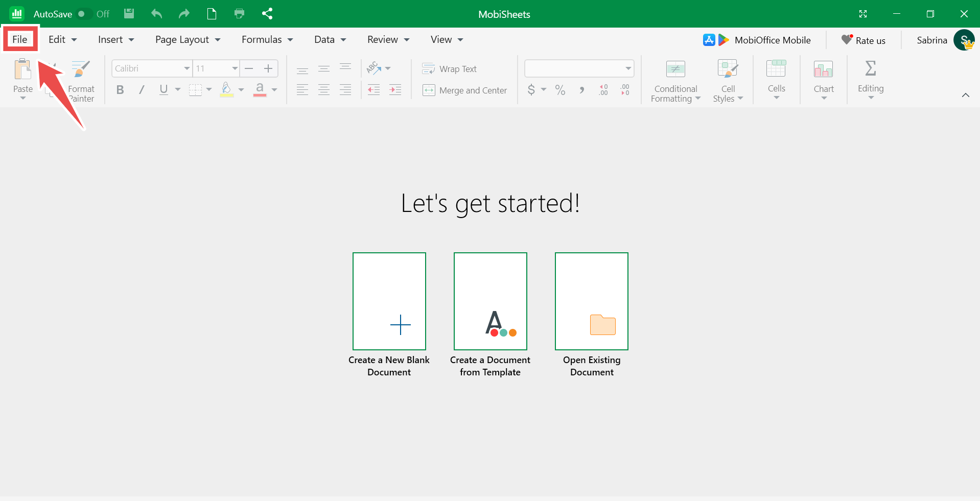
Task: Open the Cells dropdown
Action: (x=777, y=80)
